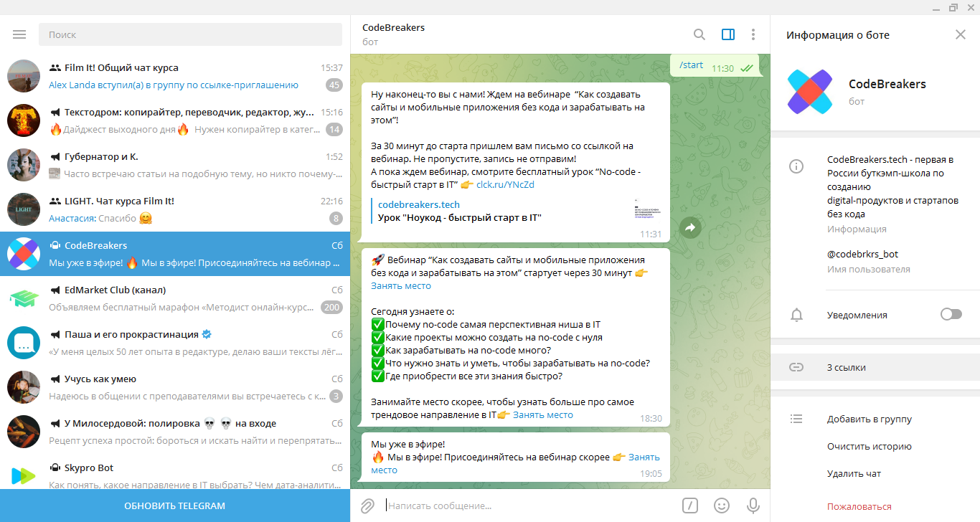
Task: Click the "/start" command message
Action: pyautogui.click(x=692, y=65)
